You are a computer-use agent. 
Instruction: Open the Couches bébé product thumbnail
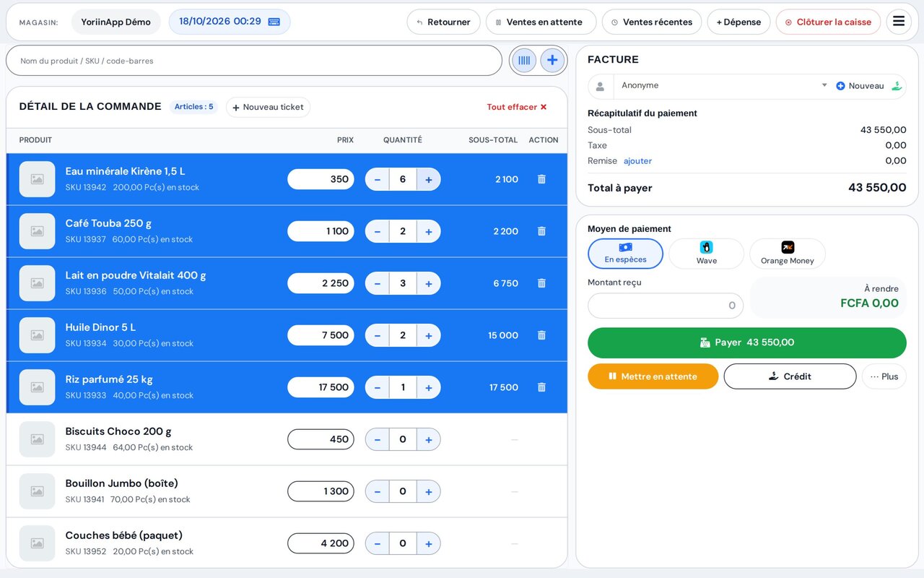click(38, 543)
